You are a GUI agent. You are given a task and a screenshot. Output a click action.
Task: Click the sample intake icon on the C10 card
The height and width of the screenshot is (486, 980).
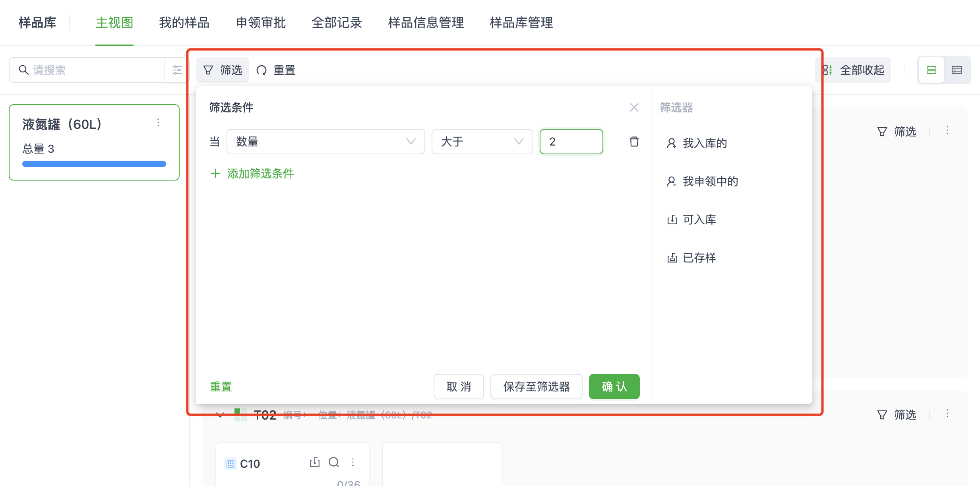click(314, 462)
